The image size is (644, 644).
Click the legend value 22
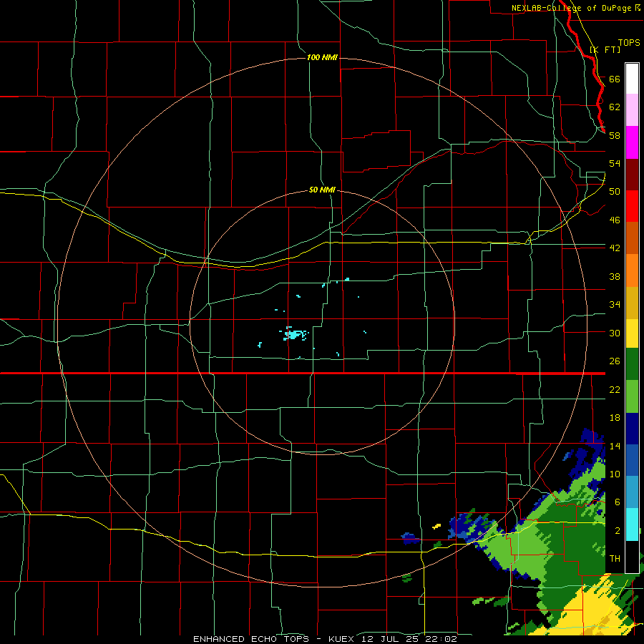point(615,389)
